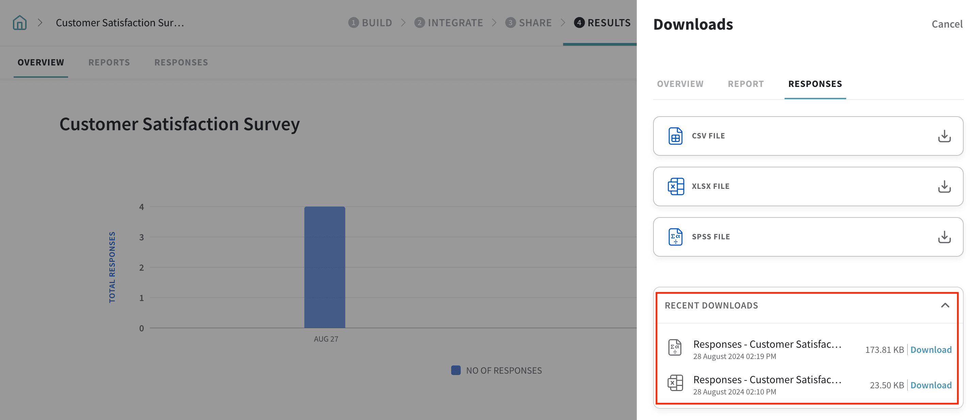
Task: Download the XLSX file via arrow icon
Action: (x=944, y=186)
